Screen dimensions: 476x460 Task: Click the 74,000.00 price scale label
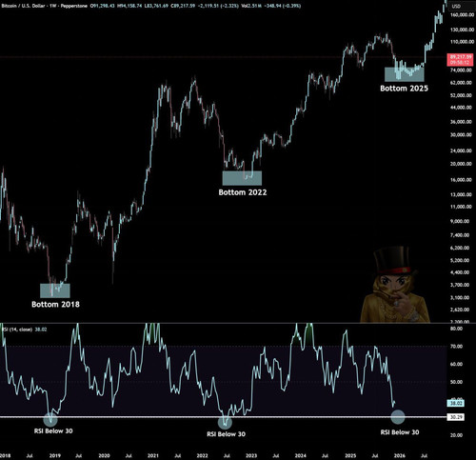[x=461, y=70]
